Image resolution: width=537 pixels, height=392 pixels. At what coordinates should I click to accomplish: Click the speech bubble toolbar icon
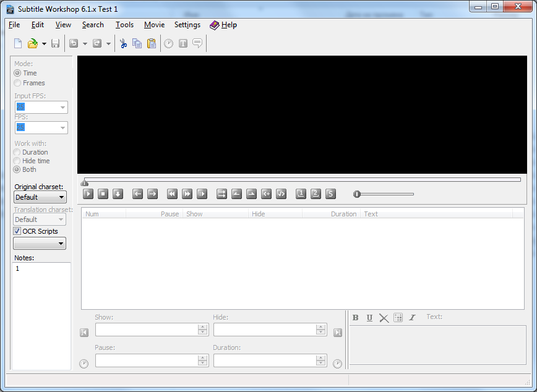click(x=197, y=43)
